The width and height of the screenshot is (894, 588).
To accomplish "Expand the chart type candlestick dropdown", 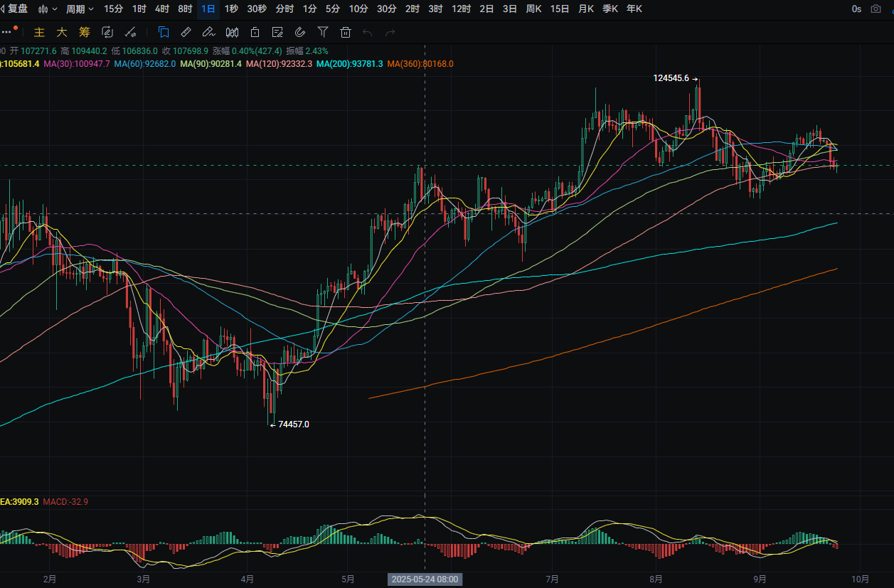I will click(48, 9).
